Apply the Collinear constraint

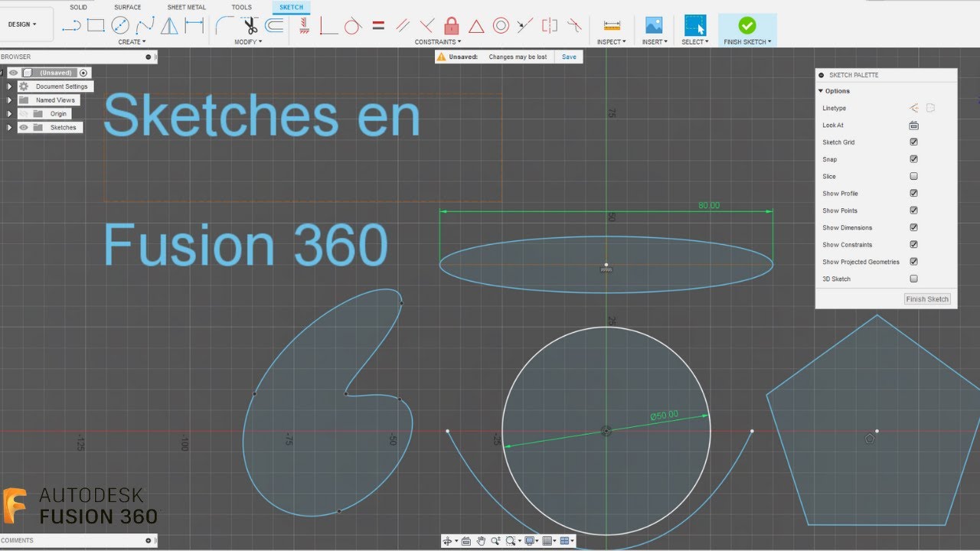524,25
